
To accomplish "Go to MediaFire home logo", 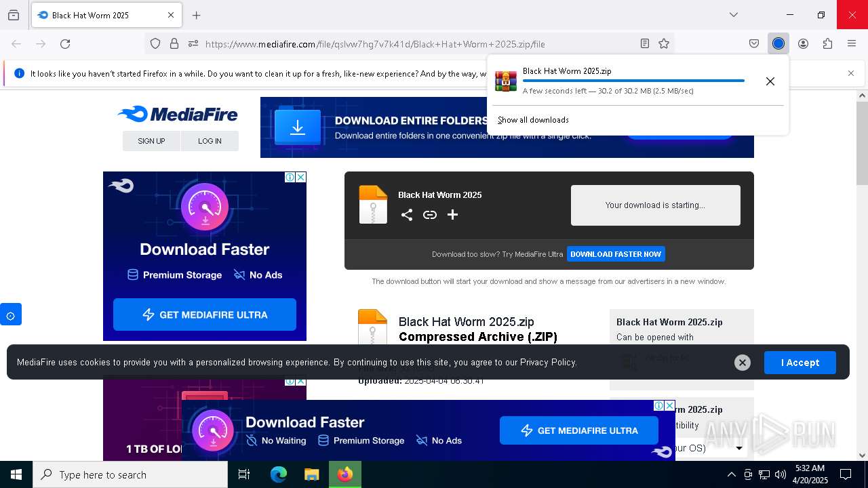I will pos(178,114).
